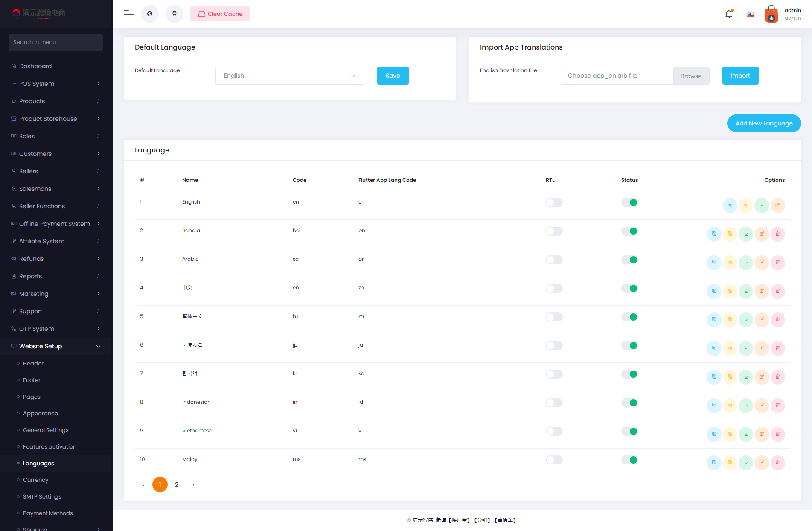Edit the Arabic language entry
Image resolution: width=812 pixels, height=531 pixels.
pos(762,263)
